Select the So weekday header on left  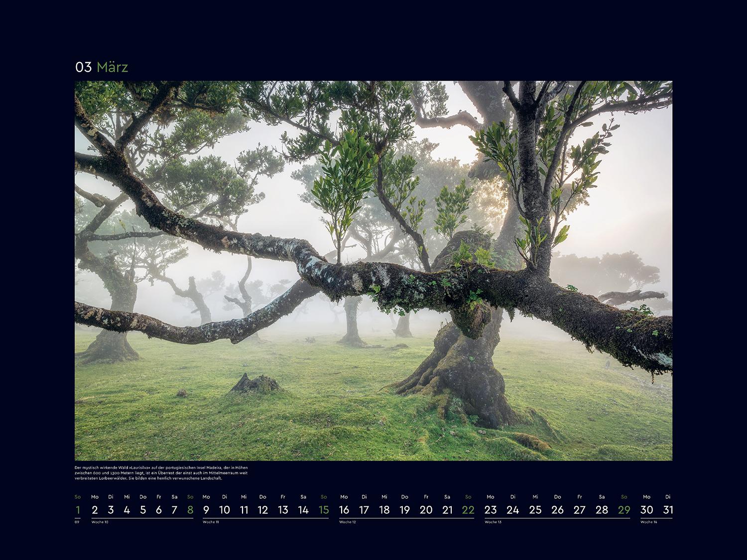click(x=77, y=496)
